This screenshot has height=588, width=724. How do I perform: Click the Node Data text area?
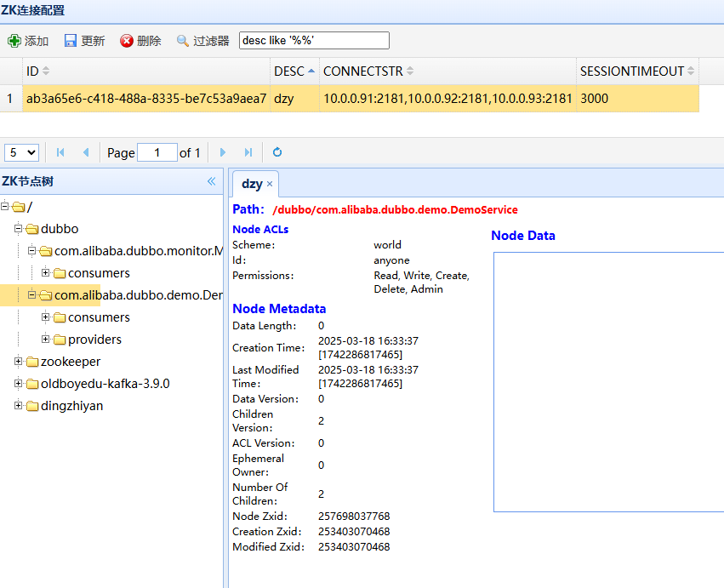click(x=608, y=382)
